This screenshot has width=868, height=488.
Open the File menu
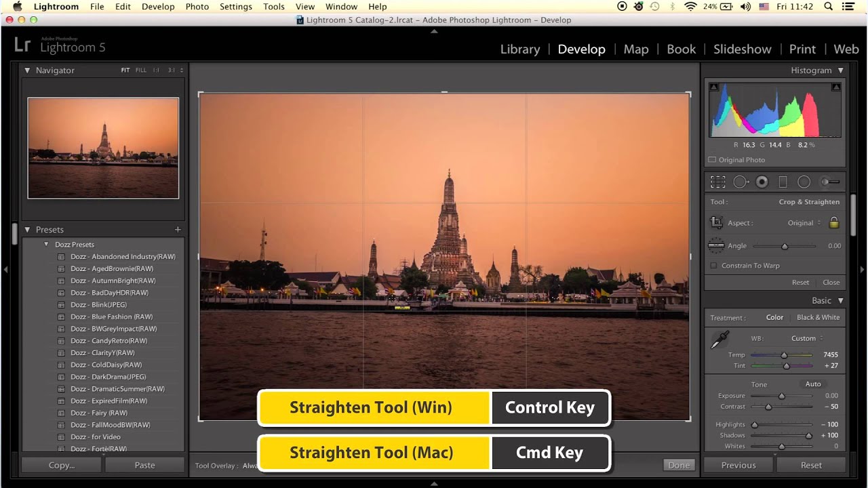point(97,7)
